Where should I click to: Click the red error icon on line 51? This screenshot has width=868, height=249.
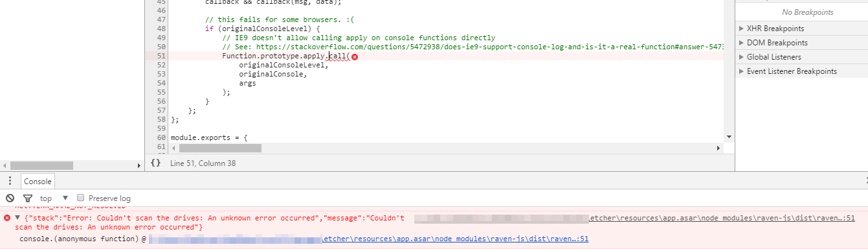coord(355,57)
